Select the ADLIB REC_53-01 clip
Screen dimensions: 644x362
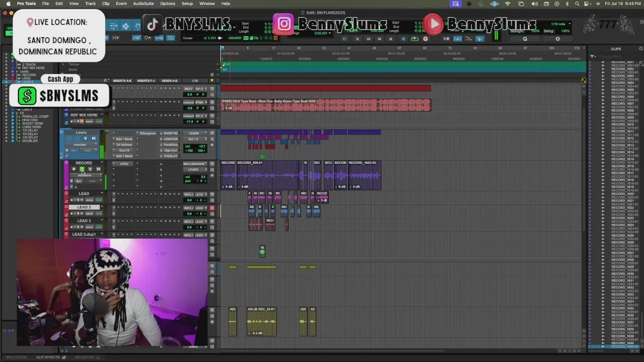[262, 321]
